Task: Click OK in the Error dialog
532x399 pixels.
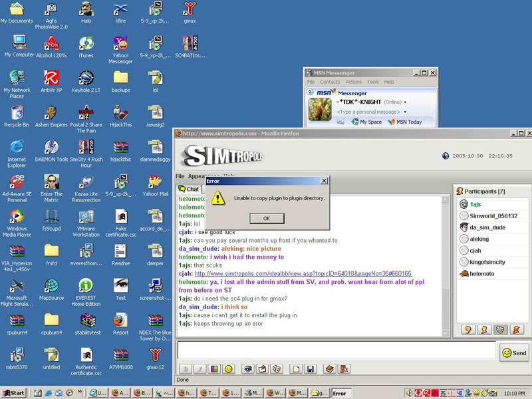Action: coord(267,219)
